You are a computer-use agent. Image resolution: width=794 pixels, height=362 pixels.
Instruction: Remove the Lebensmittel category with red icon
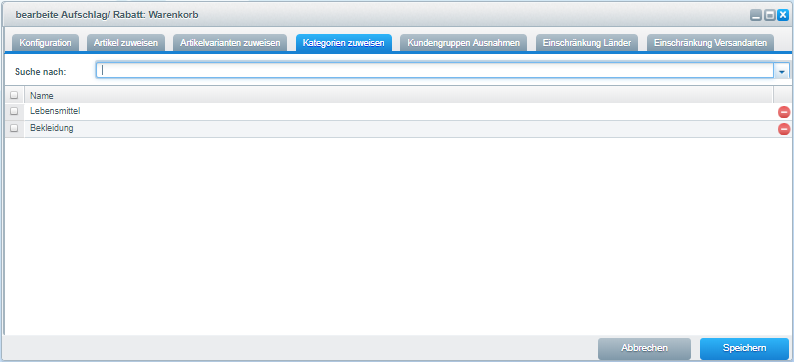(783, 112)
